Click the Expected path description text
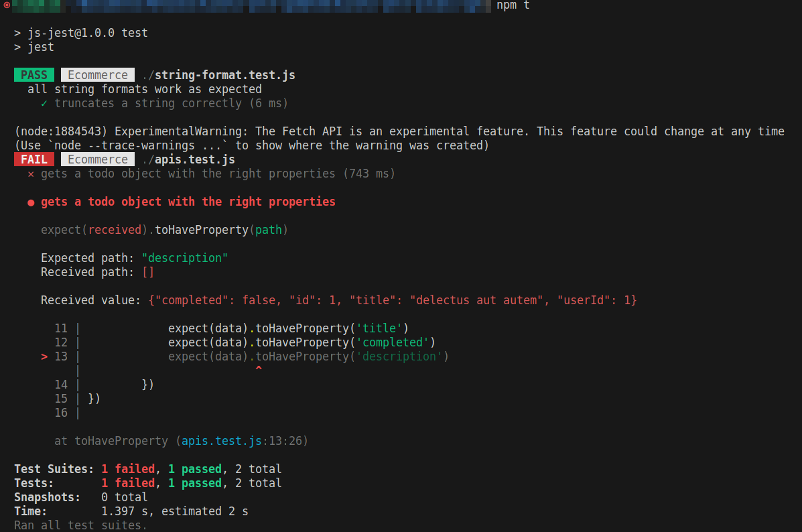 click(133, 257)
